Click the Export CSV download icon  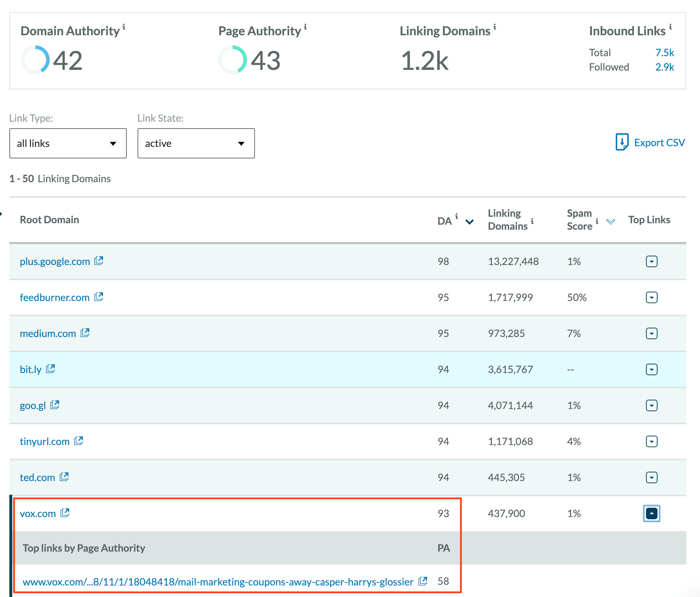pos(622,142)
